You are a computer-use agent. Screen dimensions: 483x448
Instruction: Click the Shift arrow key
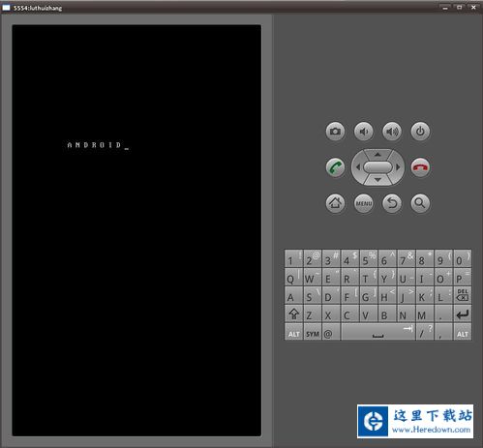click(x=293, y=314)
